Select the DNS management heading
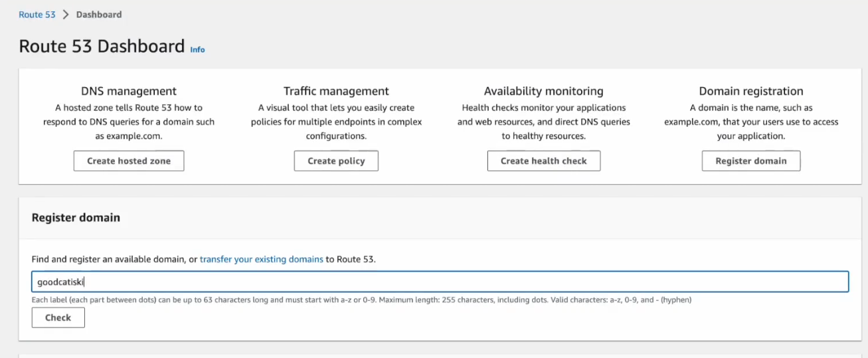 pos(129,91)
